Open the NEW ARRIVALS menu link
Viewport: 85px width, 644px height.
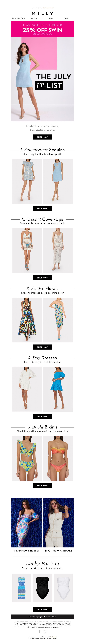18,18
